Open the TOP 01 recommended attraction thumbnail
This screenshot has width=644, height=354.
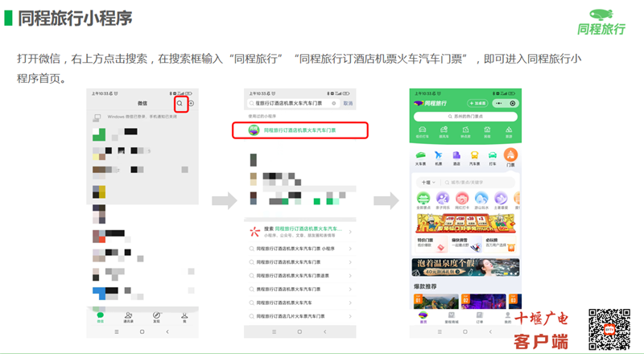click(436, 302)
